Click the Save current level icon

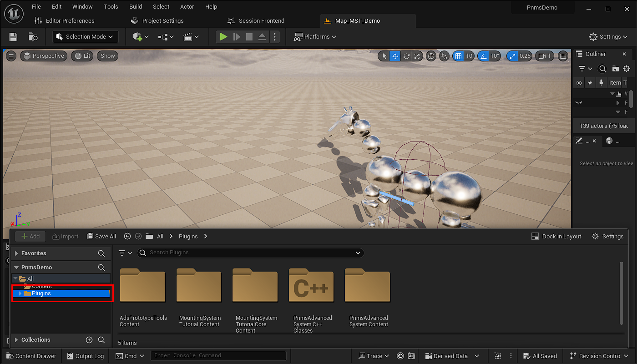point(13,37)
